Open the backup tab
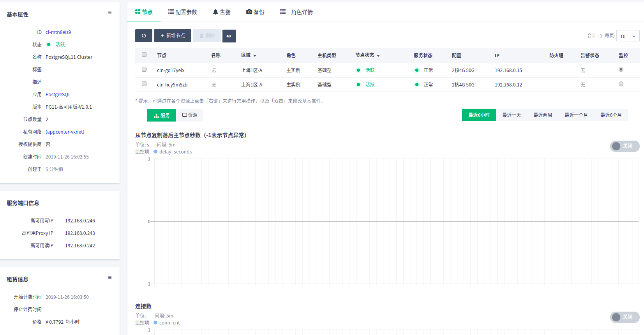This screenshot has height=335, width=644. point(256,12)
